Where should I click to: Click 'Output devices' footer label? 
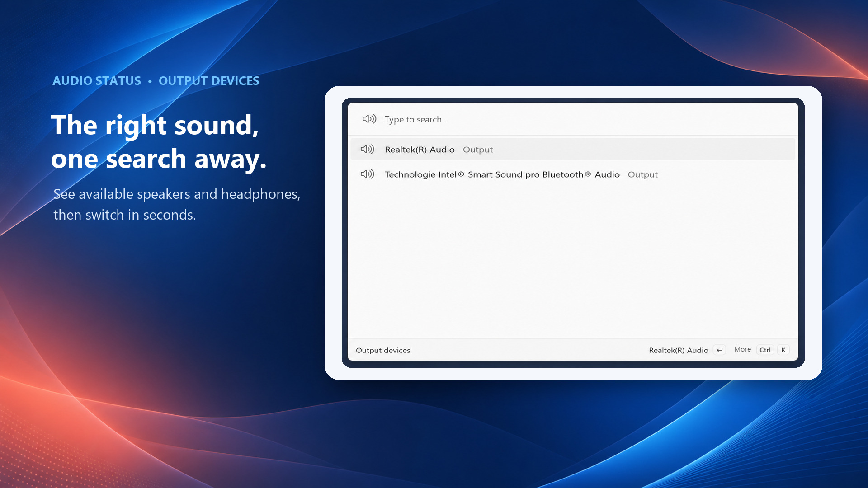[383, 350]
